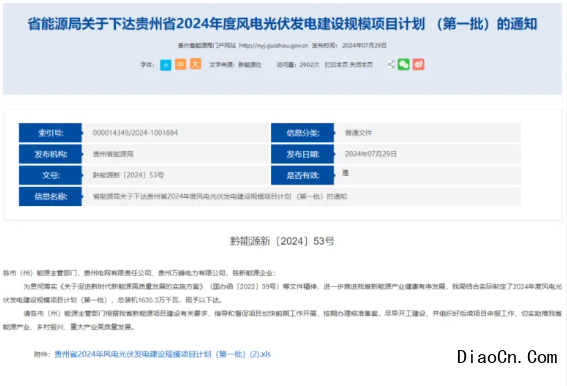Image resolution: width=567 pixels, height=386 pixels.
Task: Click the index number 000014349/2024-1001884
Action: [x=135, y=133]
